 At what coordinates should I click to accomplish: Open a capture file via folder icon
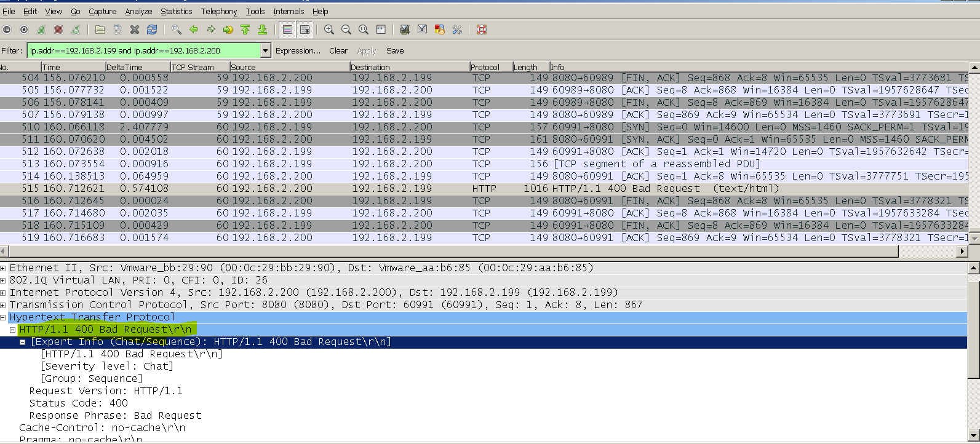click(100, 30)
